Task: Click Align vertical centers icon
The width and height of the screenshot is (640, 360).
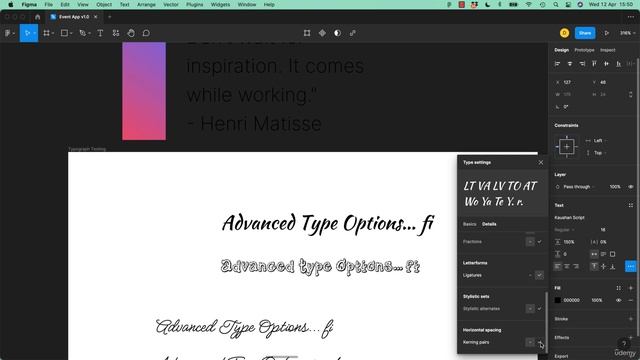Action: (x=607, y=64)
